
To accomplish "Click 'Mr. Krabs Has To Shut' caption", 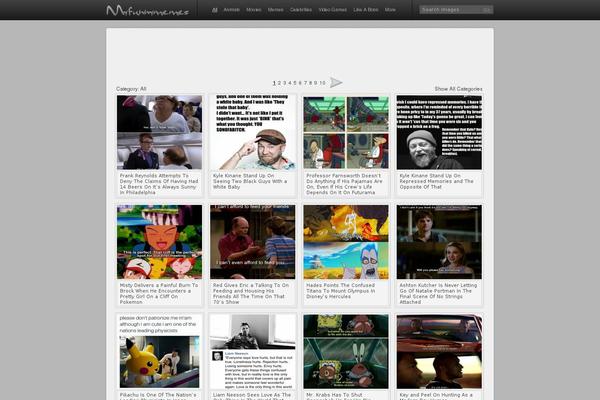I will pos(339,396).
